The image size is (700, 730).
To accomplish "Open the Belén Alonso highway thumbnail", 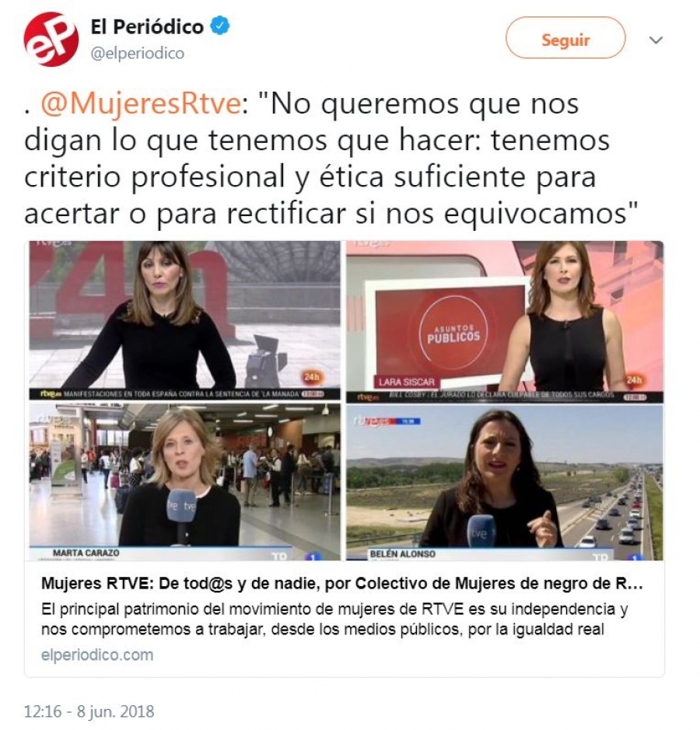I will point(505,482).
